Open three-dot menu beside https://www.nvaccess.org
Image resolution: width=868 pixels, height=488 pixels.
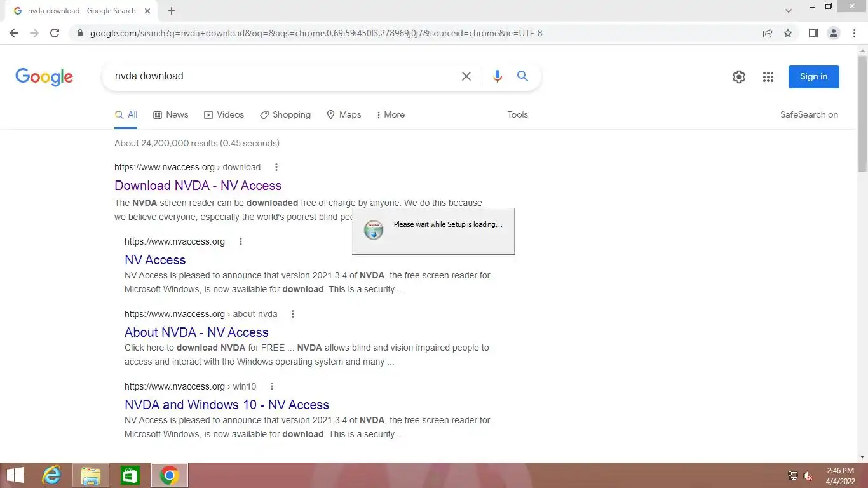point(240,241)
